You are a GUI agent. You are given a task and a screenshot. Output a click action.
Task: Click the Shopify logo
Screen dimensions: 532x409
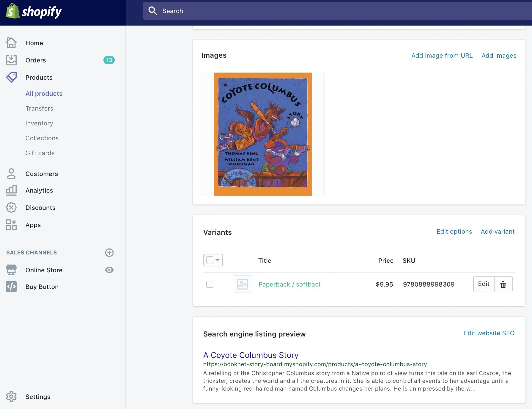pos(34,12)
